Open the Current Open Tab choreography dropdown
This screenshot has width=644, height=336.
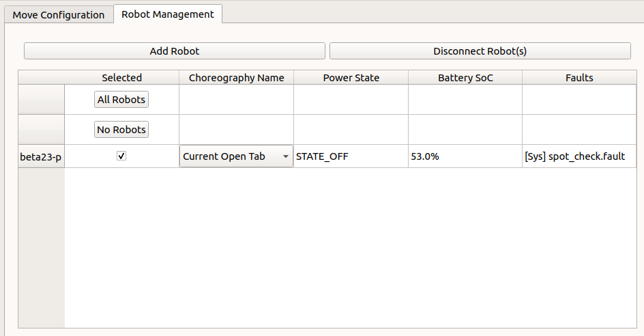click(x=236, y=156)
